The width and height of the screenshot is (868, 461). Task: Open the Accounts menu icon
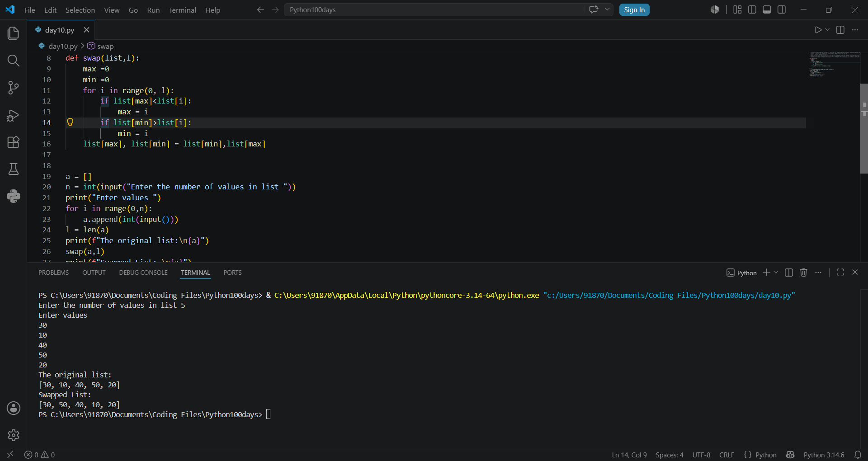[14, 408]
